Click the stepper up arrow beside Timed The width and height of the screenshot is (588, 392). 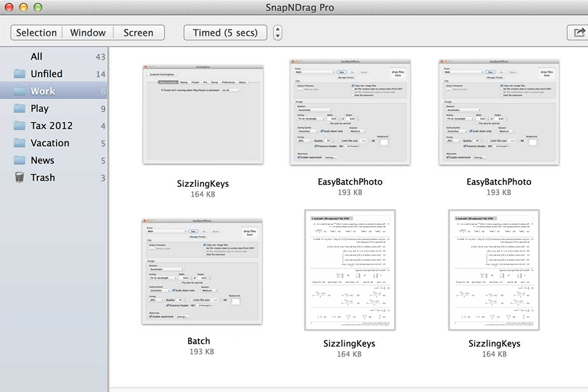pos(277,29)
